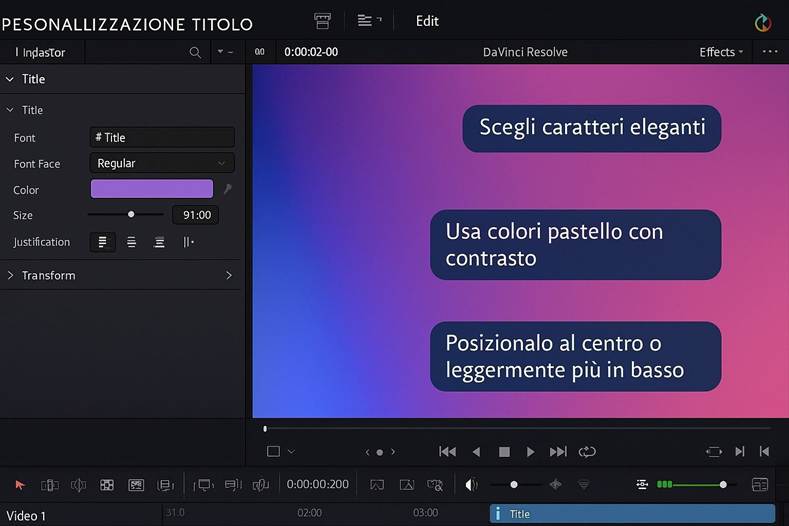Click the media storage icon in top bar
This screenshot has width=789, height=526.
click(322, 21)
